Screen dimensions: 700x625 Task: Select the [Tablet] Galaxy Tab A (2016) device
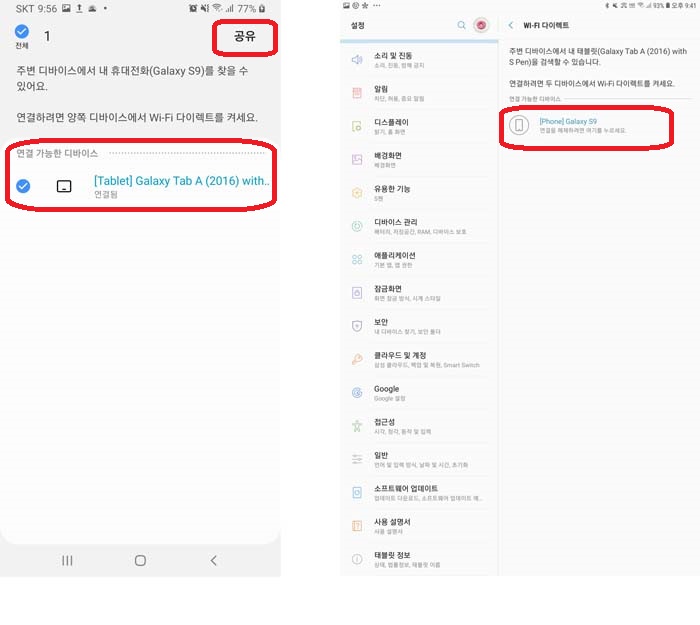(141, 186)
